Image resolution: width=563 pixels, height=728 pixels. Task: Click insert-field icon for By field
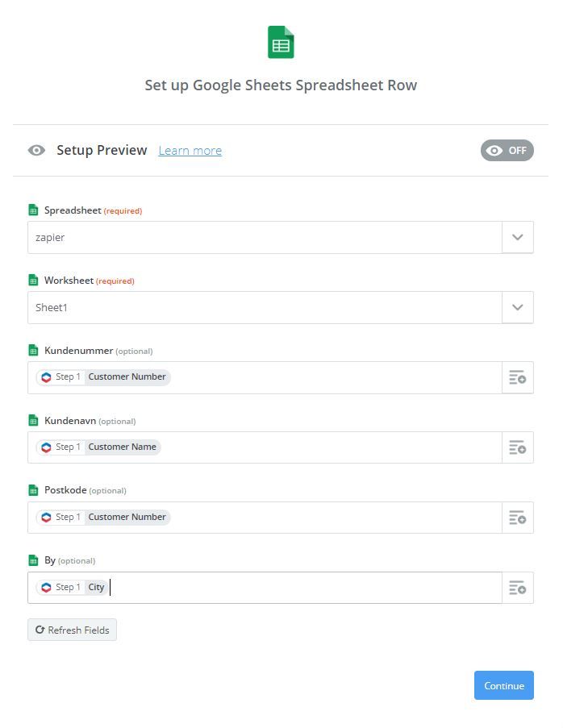[x=517, y=588]
